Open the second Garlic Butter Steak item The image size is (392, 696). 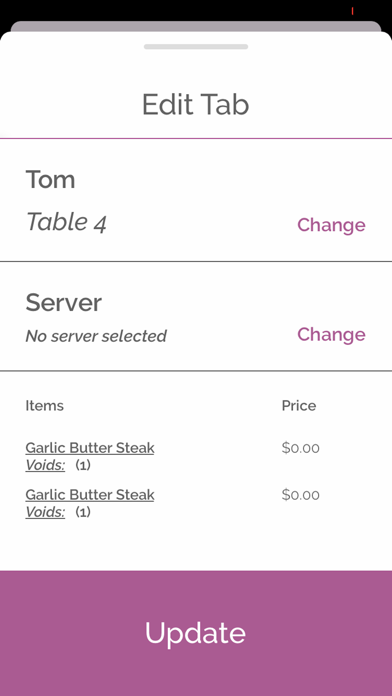tap(90, 494)
